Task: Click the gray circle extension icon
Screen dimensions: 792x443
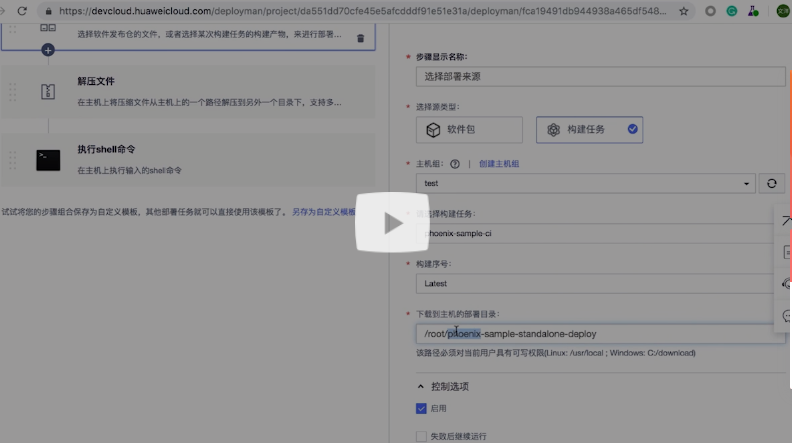Action: click(x=710, y=11)
